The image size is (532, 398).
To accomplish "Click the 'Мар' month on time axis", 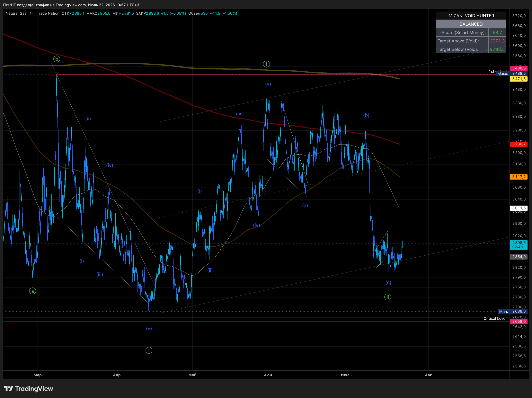I will pos(38,375).
